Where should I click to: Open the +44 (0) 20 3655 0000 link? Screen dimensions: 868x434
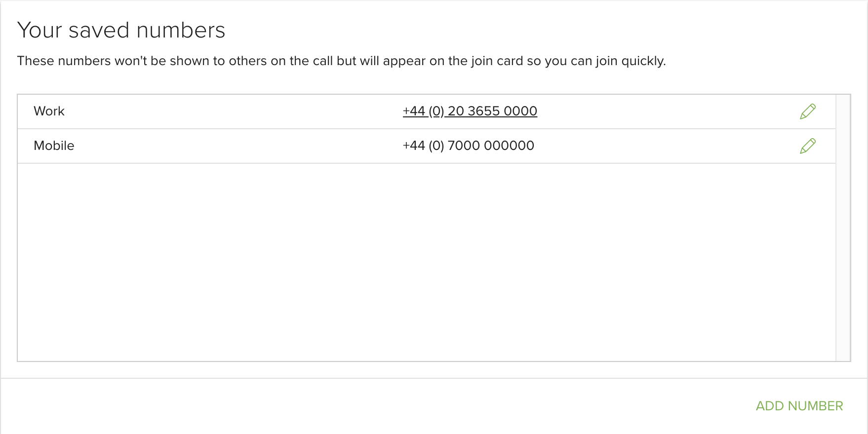pos(470,111)
